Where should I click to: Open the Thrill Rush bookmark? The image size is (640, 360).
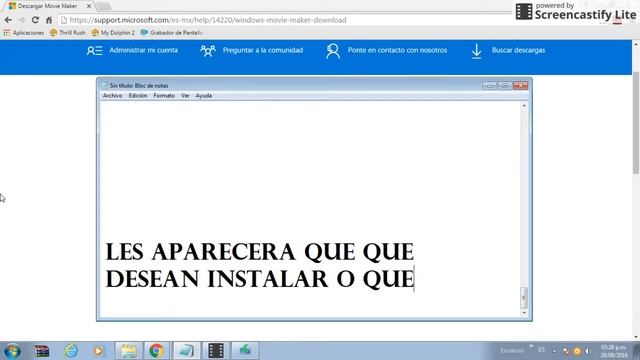[68, 33]
